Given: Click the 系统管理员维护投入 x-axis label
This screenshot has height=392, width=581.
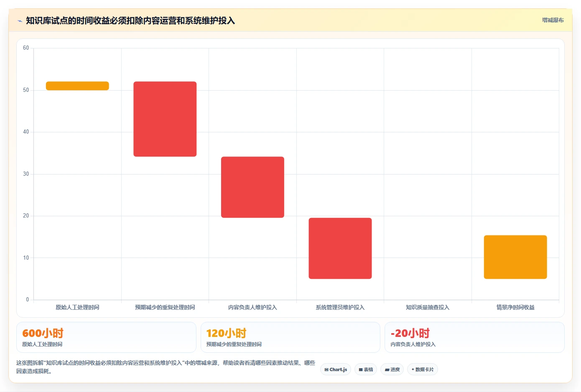Looking at the screenshot, I should coord(340,307).
